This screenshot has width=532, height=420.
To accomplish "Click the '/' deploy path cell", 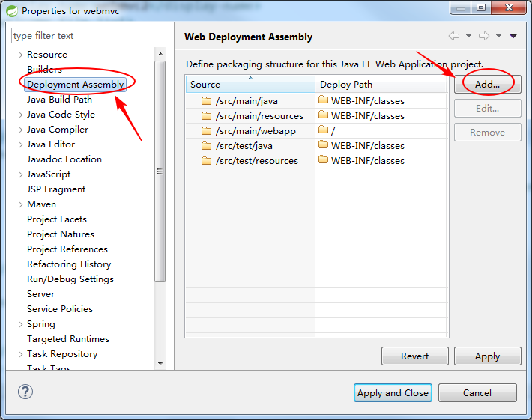I will coord(381,131).
